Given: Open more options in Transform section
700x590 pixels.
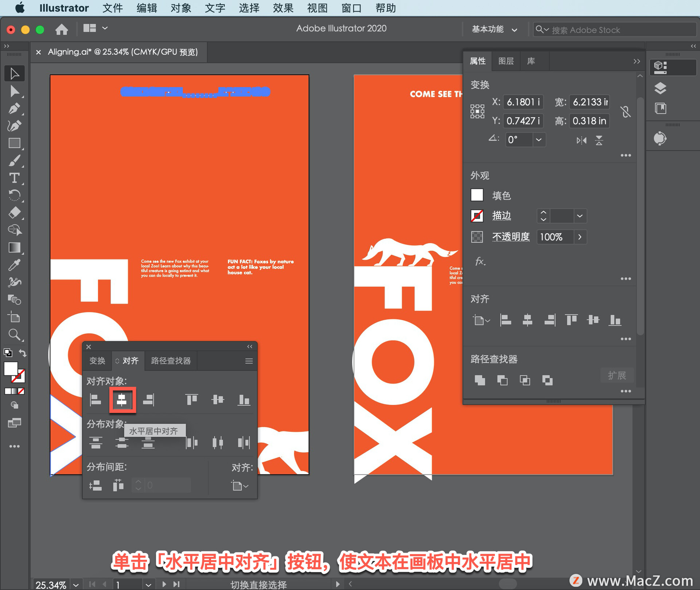Looking at the screenshot, I should (x=626, y=155).
